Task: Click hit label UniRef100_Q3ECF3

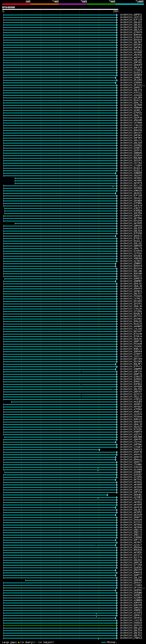Action: pos(131,208)
